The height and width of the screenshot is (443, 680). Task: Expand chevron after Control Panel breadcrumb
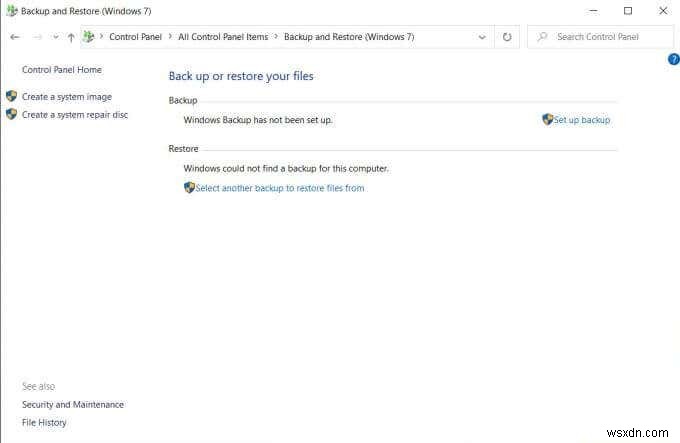(x=170, y=36)
